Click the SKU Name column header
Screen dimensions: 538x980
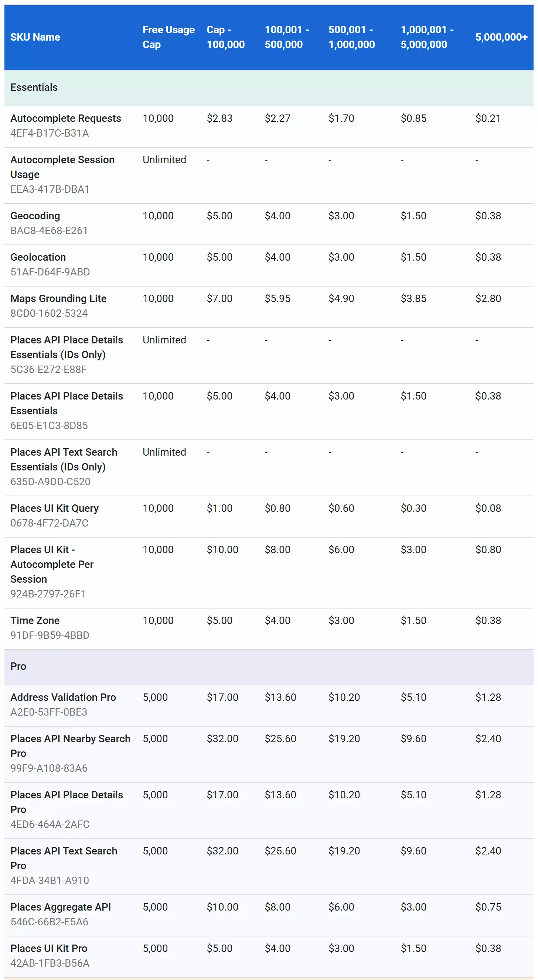[x=35, y=37]
